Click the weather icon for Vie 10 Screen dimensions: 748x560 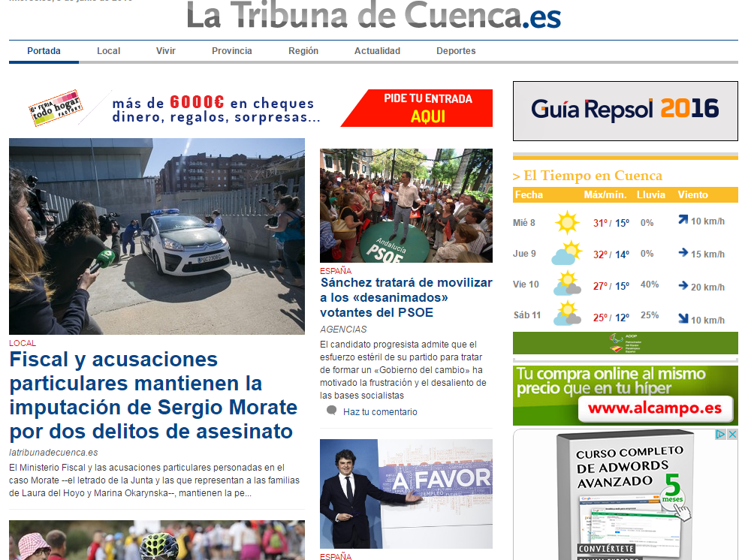567,285
